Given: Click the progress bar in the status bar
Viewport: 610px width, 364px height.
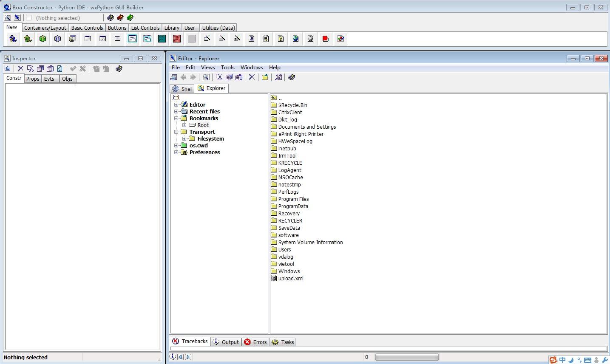Looking at the screenshot, I should tap(406, 358).
